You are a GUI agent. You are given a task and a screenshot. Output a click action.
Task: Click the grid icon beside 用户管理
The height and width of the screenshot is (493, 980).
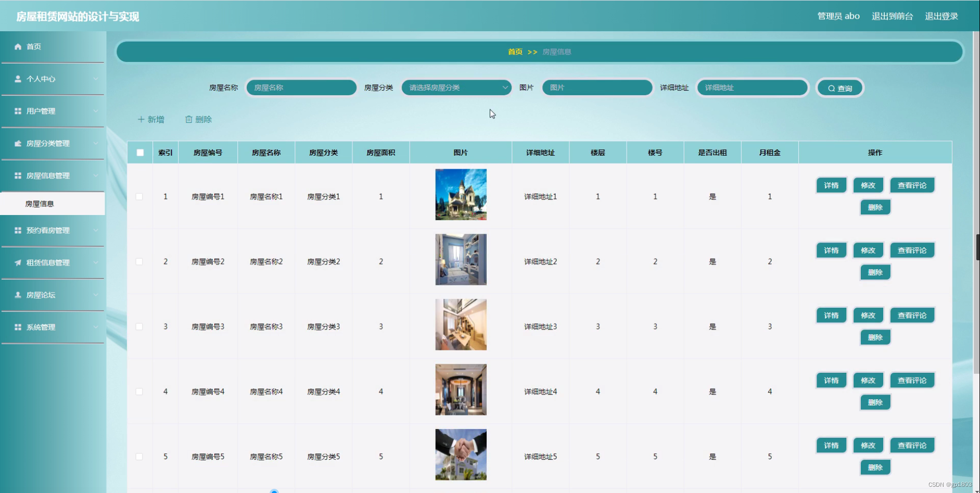[x=18, y=111]
